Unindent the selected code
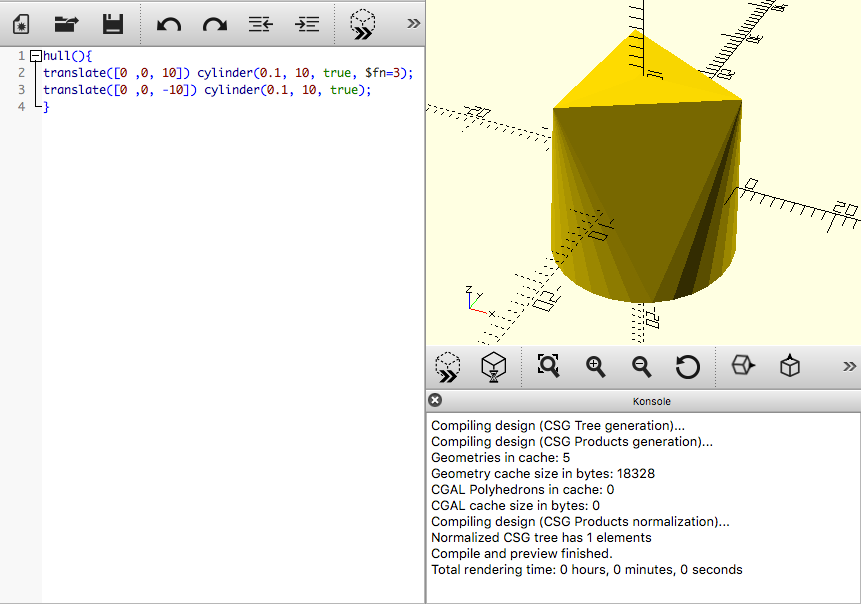The height and width of the screenshot is (604, 861). click(261, 24)
